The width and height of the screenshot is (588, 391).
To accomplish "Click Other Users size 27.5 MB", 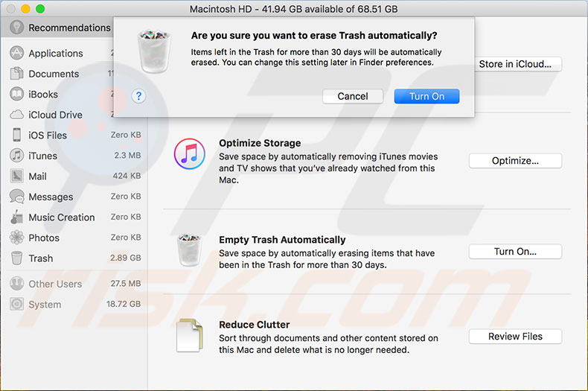I will coord(126,283).
